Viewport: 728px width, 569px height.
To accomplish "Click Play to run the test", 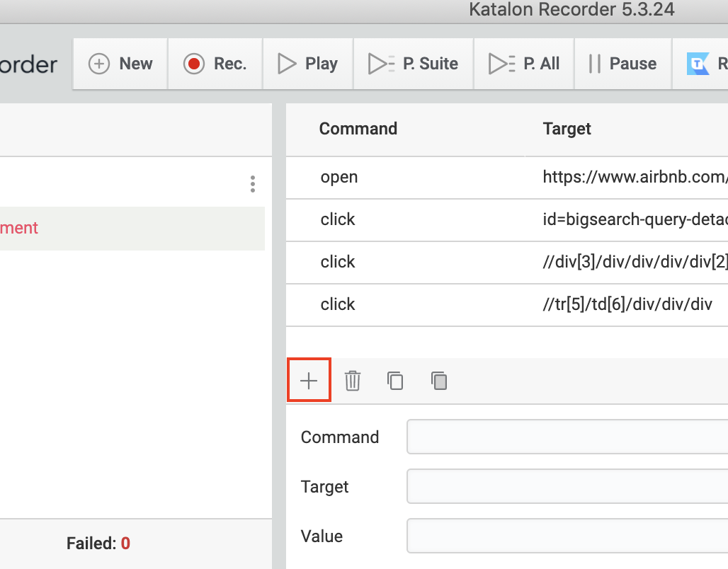I will [x=308, y=64].
